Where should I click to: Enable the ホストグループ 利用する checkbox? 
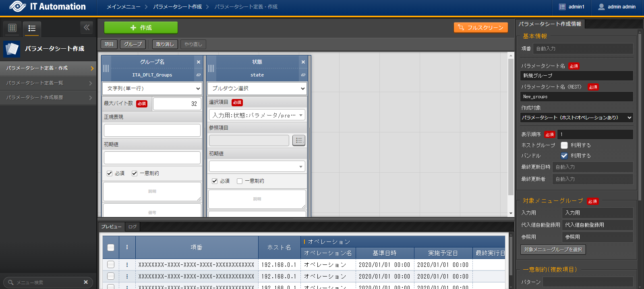pos(564,145)
